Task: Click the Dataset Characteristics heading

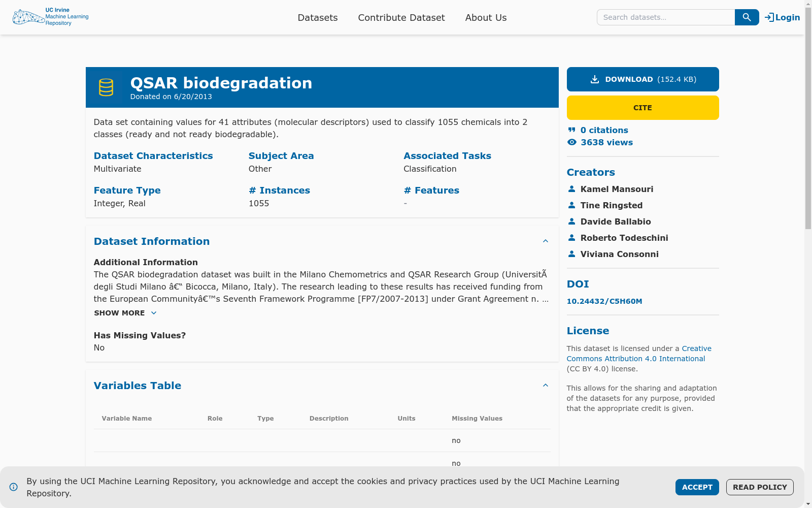Action: tap(153, 156)
